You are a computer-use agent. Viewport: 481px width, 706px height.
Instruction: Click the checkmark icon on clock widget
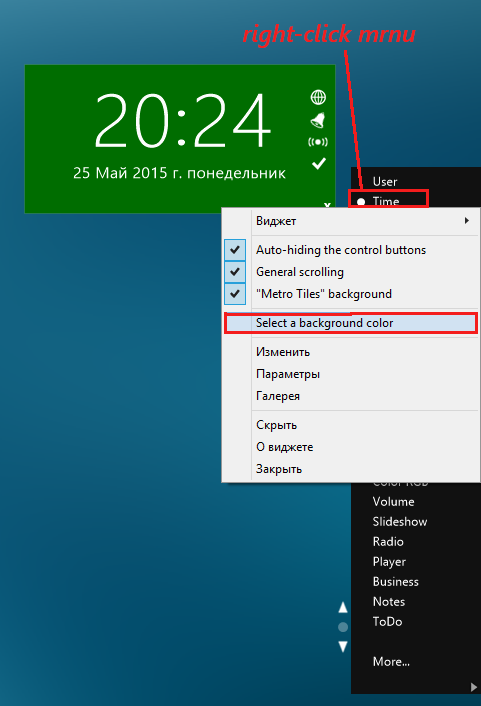(319, 163)
